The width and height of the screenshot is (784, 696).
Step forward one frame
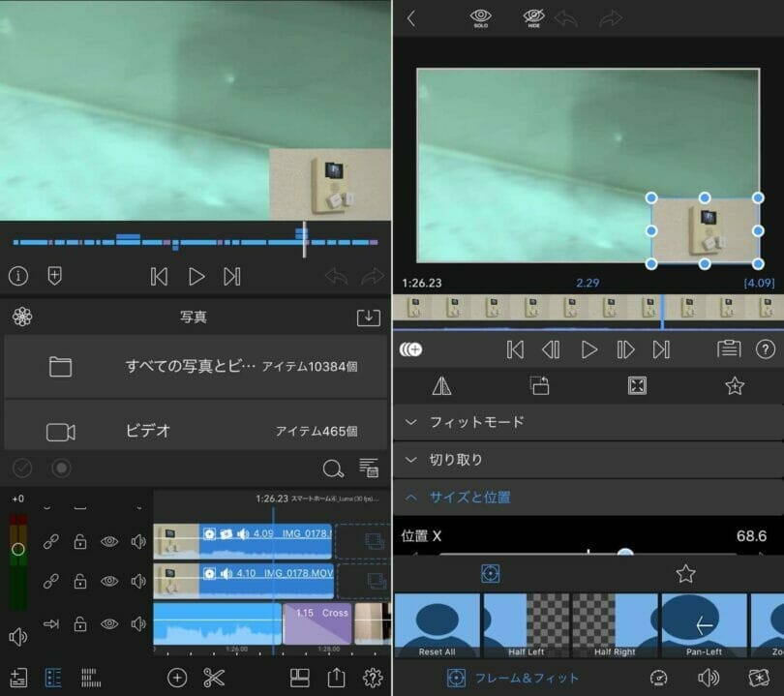[x=625, y=349]
